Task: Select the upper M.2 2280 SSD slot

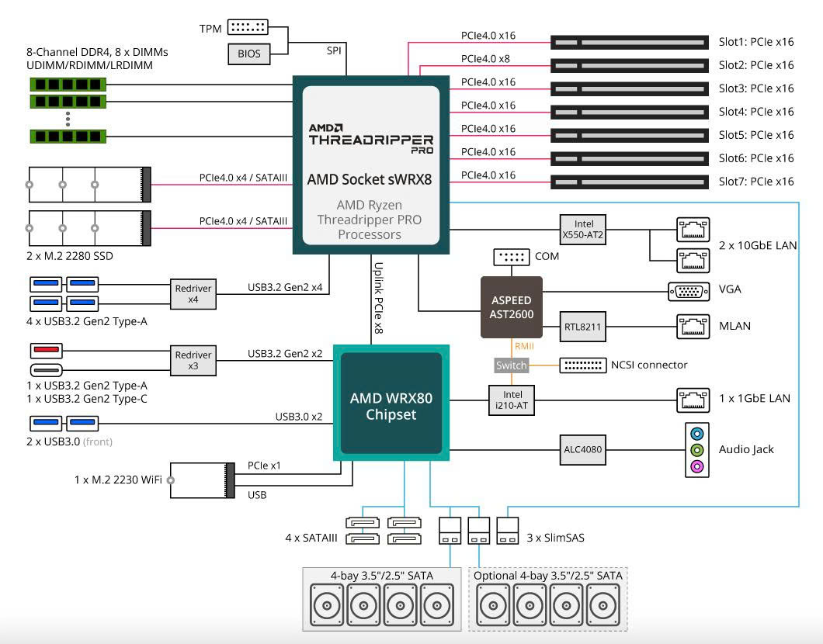Action: [x=90, y=185]
